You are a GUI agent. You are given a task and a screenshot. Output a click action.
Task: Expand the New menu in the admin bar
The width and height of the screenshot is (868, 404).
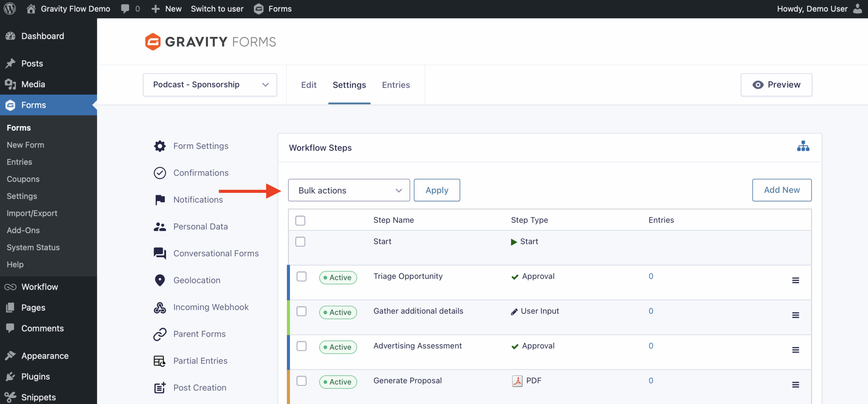point(166,8)
